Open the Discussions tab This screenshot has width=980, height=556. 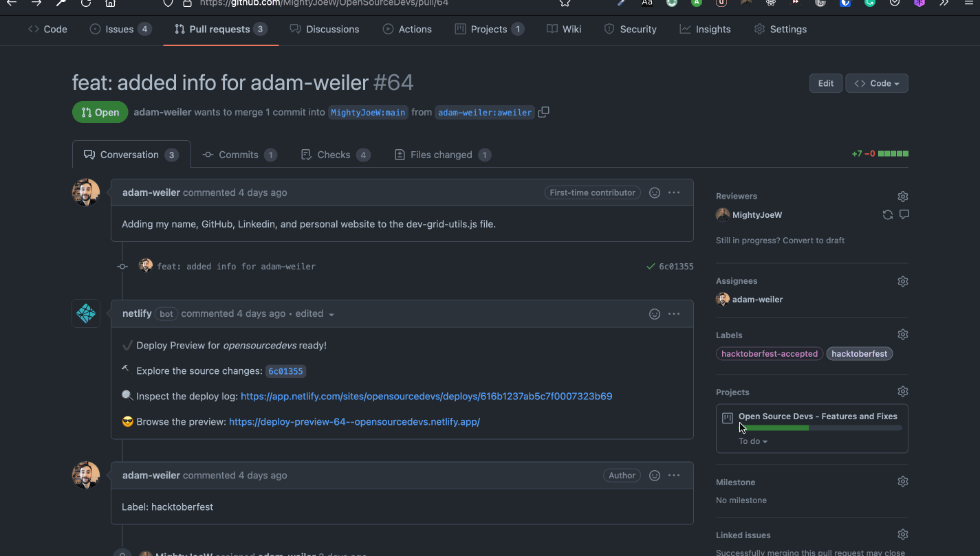point(325,29)
